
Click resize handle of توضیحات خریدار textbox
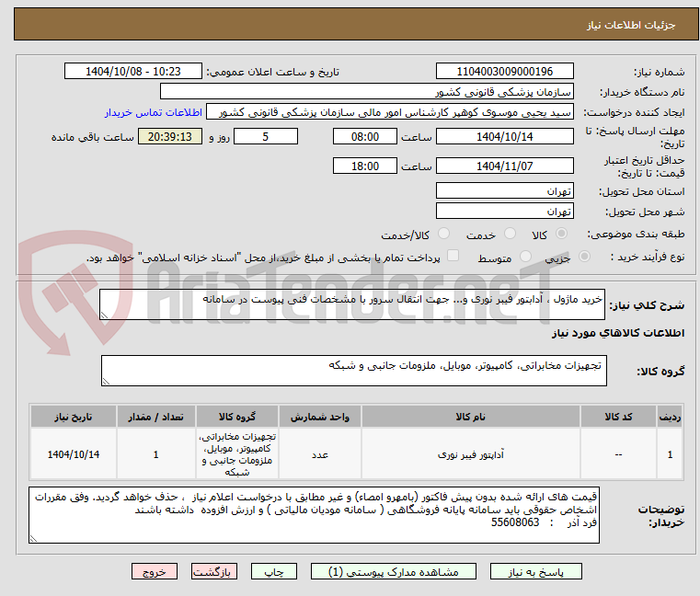[x=33, y=539]
